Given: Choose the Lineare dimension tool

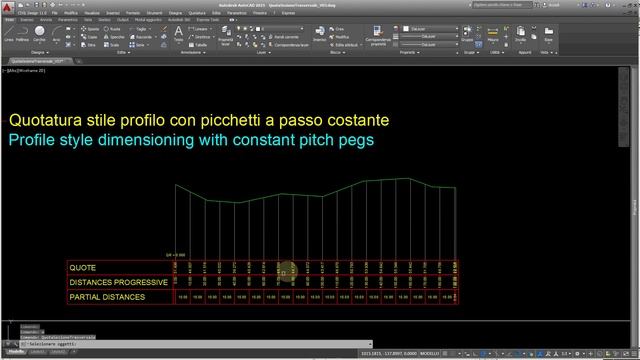Looking at the screenshot, I should 198,29.
